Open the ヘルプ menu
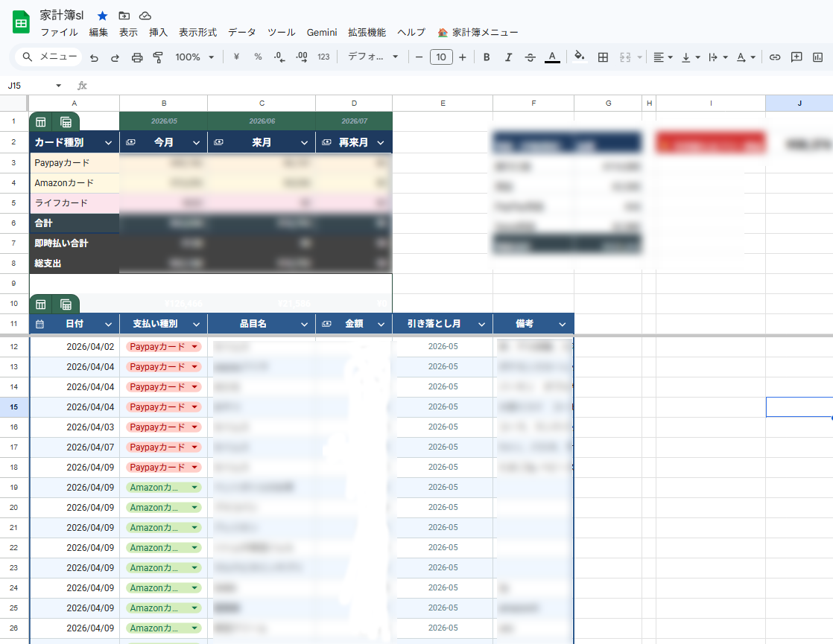This screenshot has width=833, height=644. 411,32
